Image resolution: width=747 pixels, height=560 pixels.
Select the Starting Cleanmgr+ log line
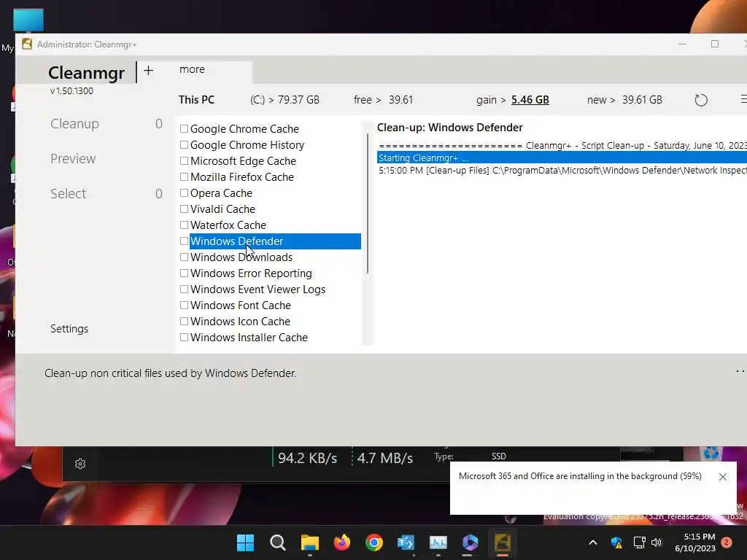click(x=562, y=157)
